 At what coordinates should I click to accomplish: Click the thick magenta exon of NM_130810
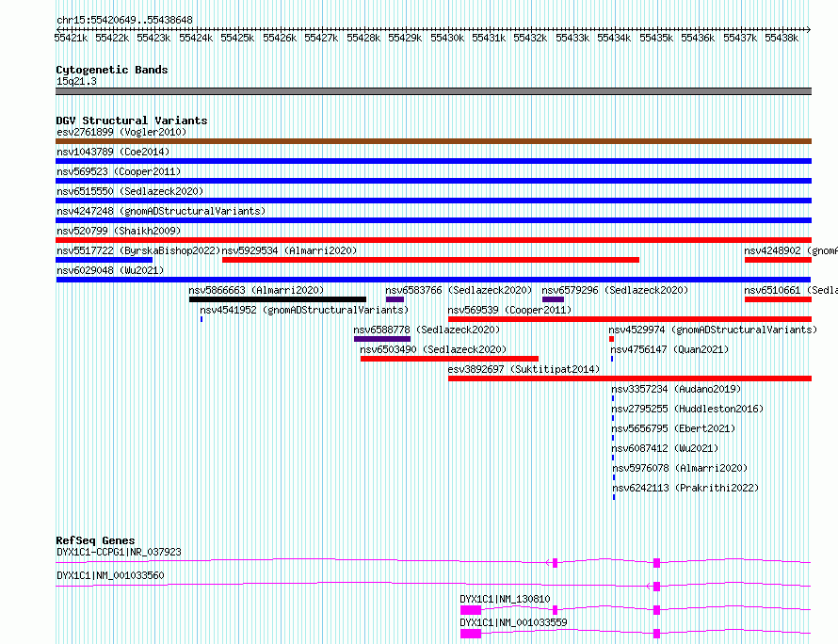click(x=471, y=610)
